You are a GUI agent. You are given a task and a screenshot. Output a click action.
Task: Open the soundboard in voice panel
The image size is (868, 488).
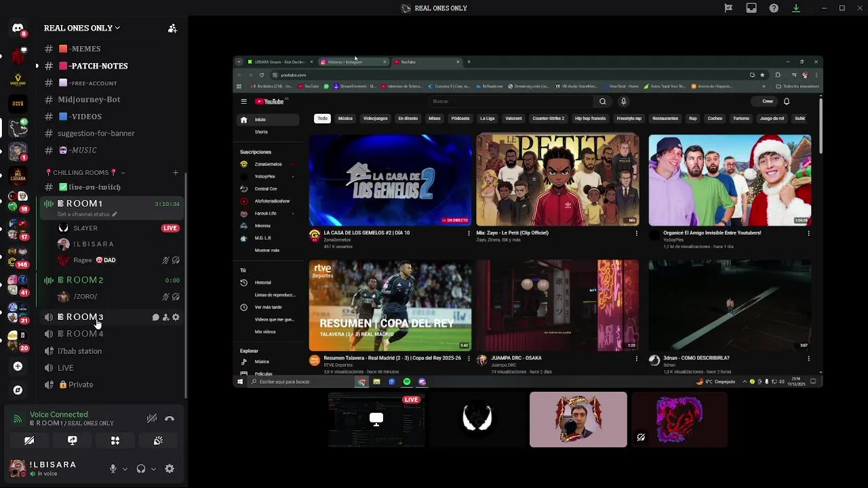[158, 441]
